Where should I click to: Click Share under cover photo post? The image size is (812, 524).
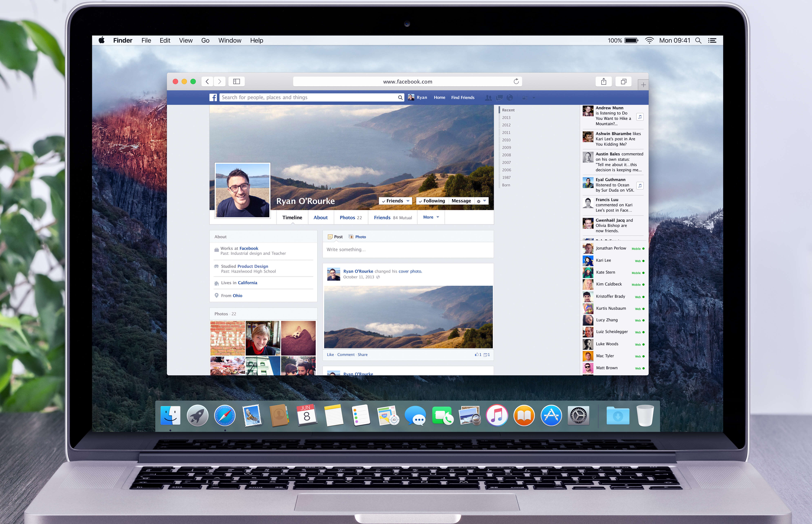tap(363, 355)
